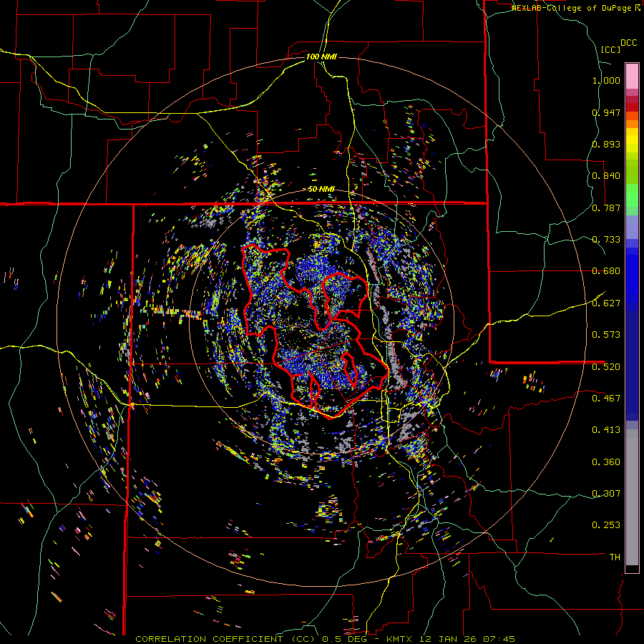Click the 100 NMI range ring label
This screenshot has width=644, height=644.
[321, 57]
